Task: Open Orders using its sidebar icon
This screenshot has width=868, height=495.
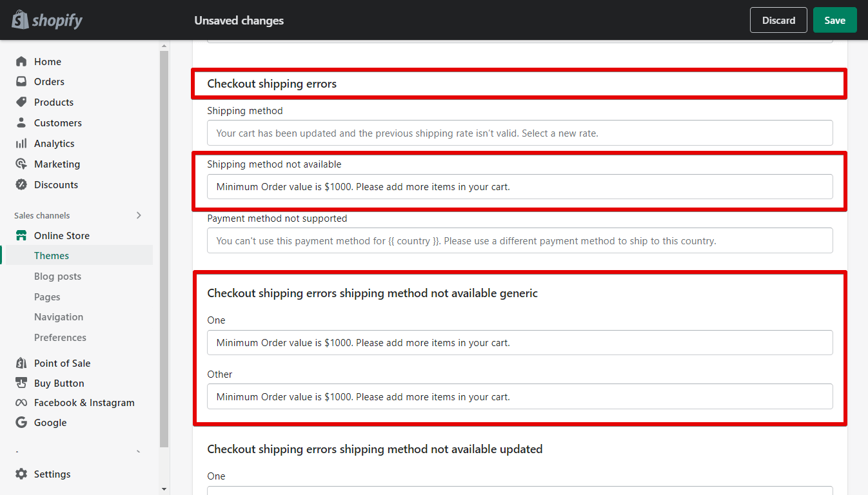Action: (x=22, y=81)
